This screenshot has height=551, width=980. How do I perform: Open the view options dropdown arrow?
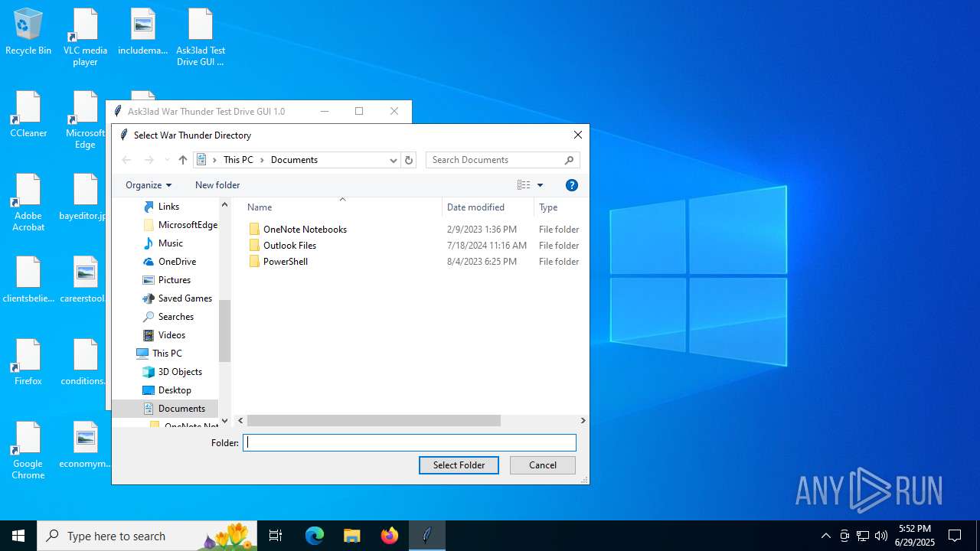point(540,185)
